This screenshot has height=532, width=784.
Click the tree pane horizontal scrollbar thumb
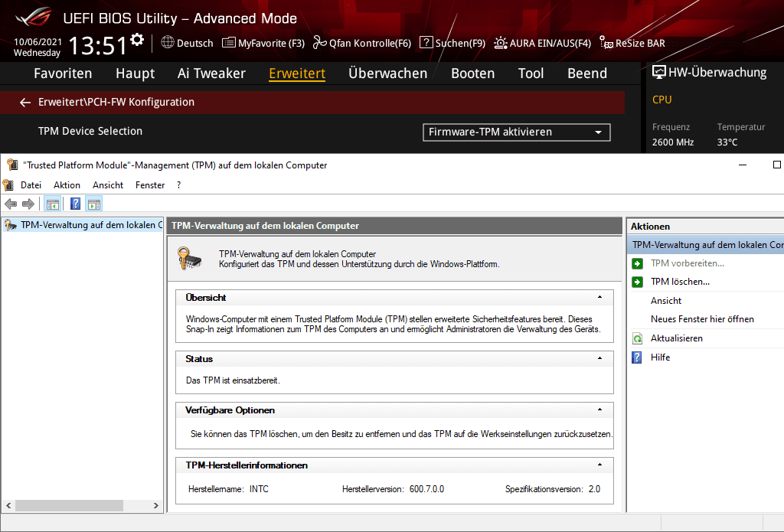tap(69, 505)
